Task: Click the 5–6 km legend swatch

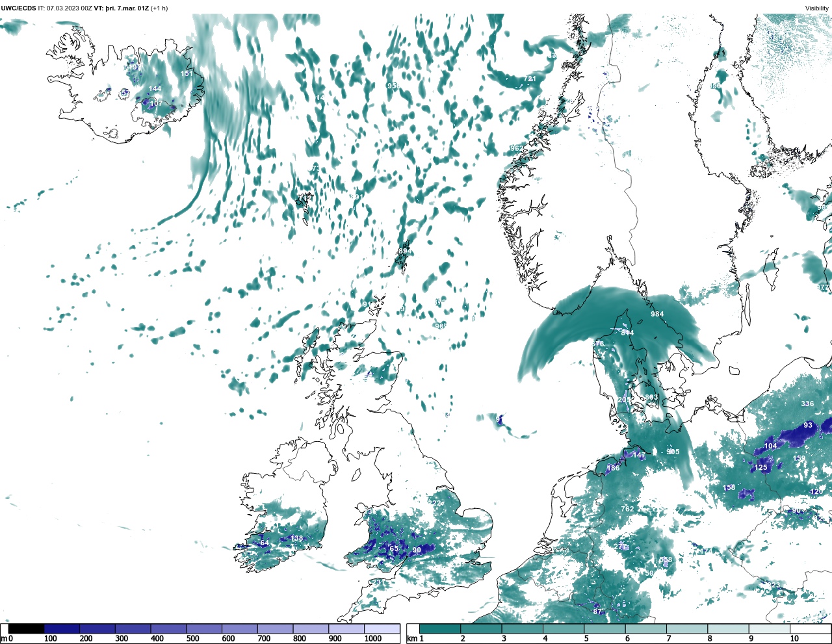Action: pos(604,629)
